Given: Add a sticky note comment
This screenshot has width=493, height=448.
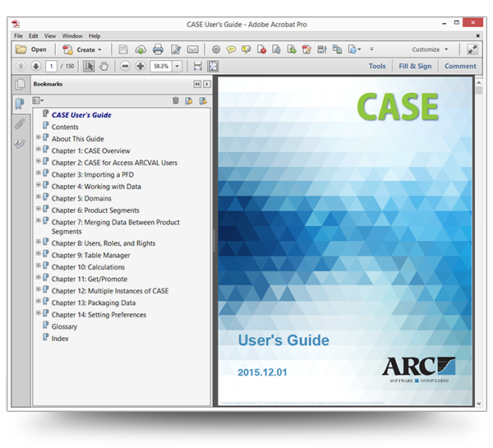Looking at the screenshot, I should coord(231,49).
